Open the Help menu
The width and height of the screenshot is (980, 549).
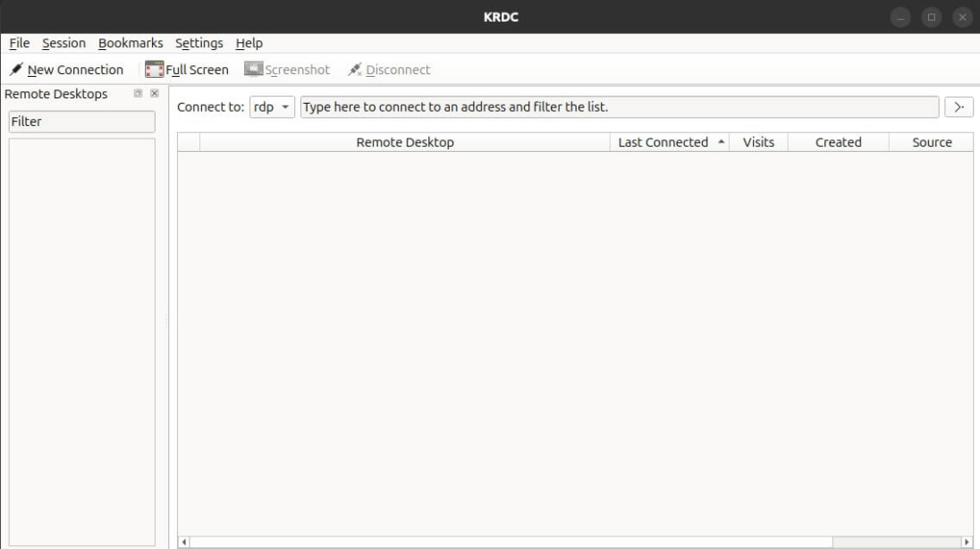tap(249, 43)
